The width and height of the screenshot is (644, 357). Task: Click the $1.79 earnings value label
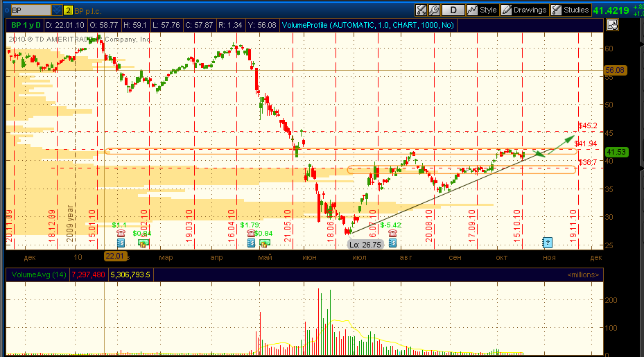(x=250, y=225)
